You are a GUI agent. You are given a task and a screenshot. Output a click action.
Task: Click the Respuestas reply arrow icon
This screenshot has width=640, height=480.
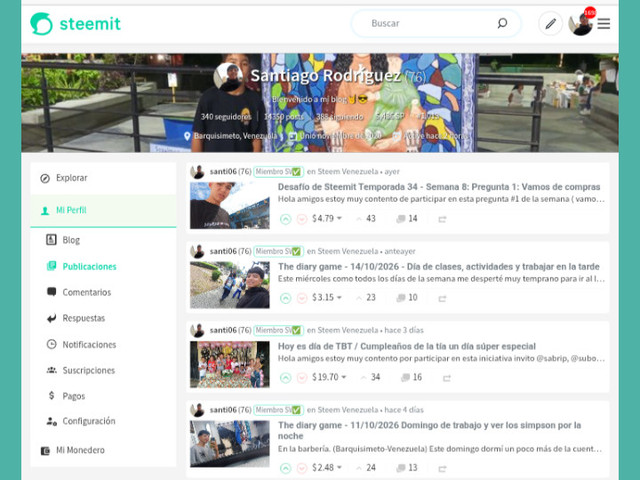pos(51,318)
